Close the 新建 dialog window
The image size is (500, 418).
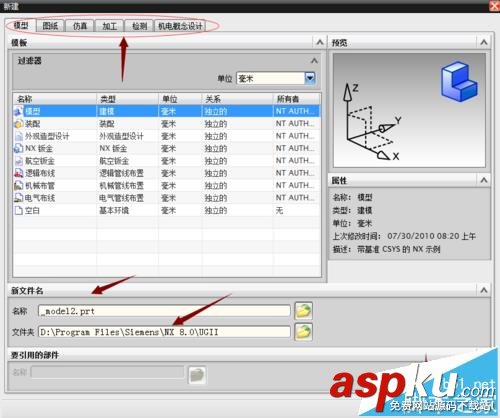click(x=494, y=6)
